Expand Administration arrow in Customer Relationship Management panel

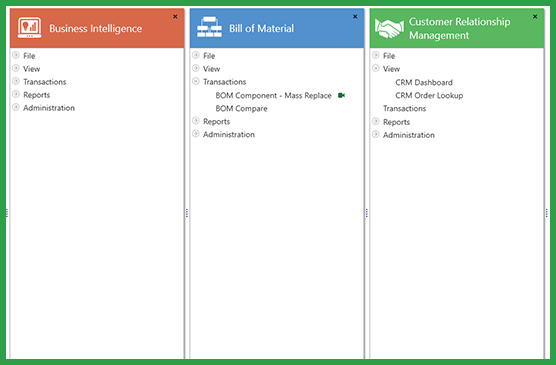pyautogui.click(x=376, y=134)
